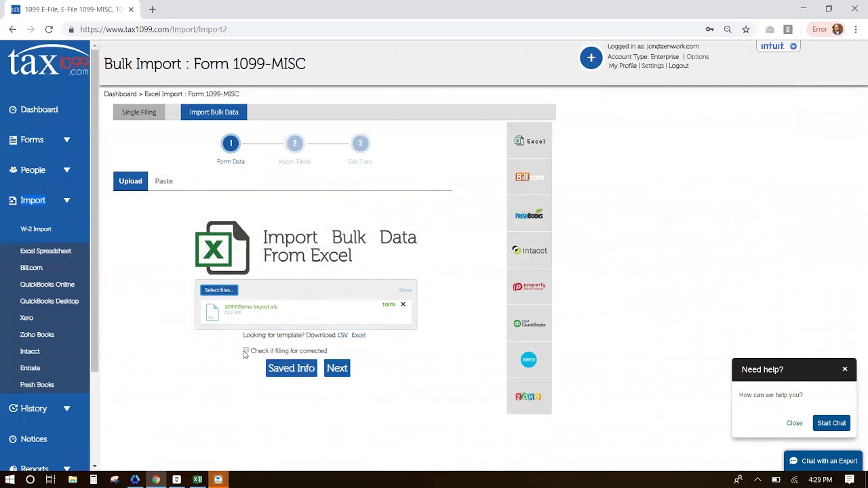This screenshot has height=488, width=868.
Task: Select the Intacct import source icon
Action: point(529,250)
